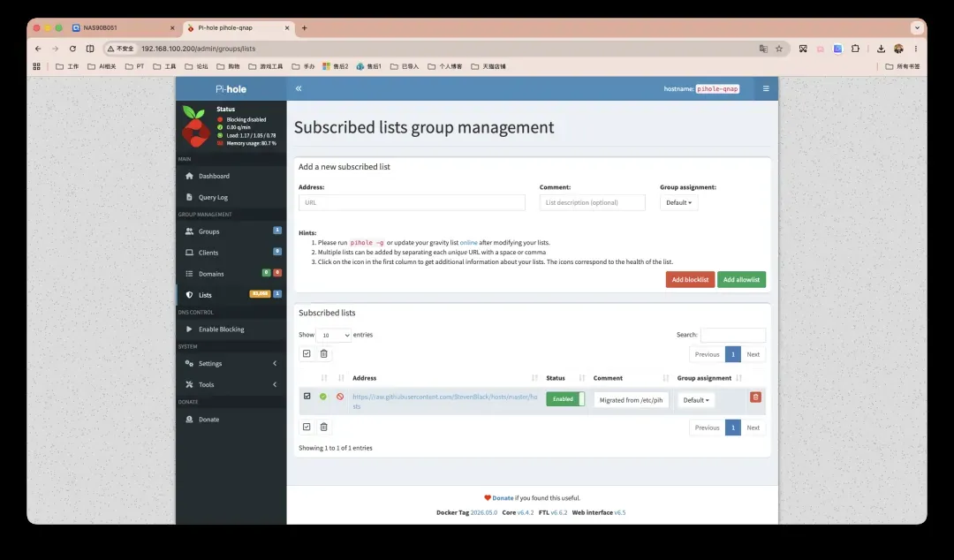
Task: Click the pihole-qnap hostname badge
Action: [x=717, y=89]
